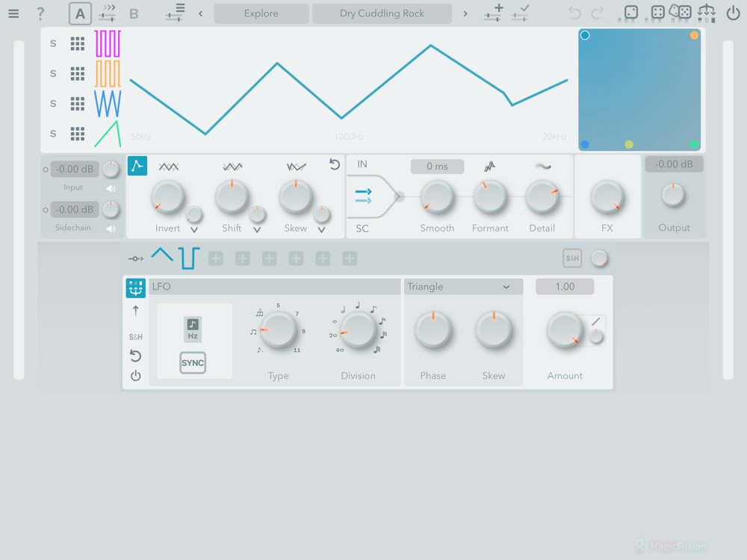Click the modulator targets icon beside LFO
747x560 pixels.
click(x=136, y=288)
